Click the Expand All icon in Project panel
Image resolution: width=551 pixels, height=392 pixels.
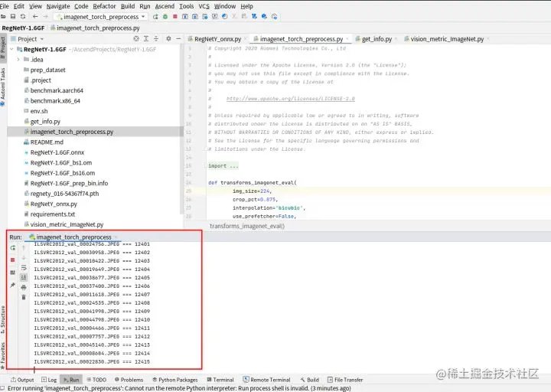(146, 39)
